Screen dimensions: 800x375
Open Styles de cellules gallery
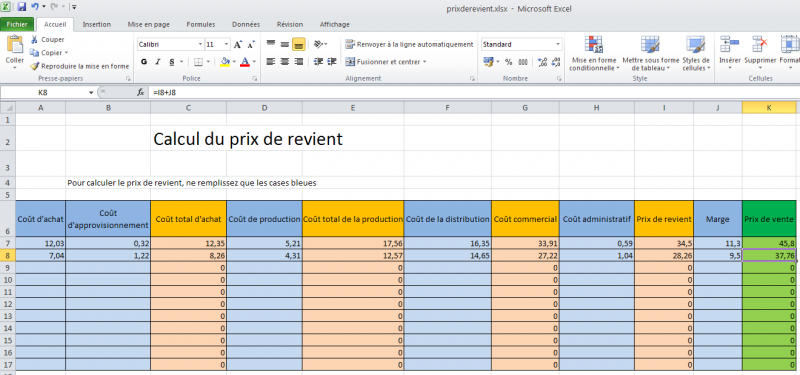tap(696, 54)
